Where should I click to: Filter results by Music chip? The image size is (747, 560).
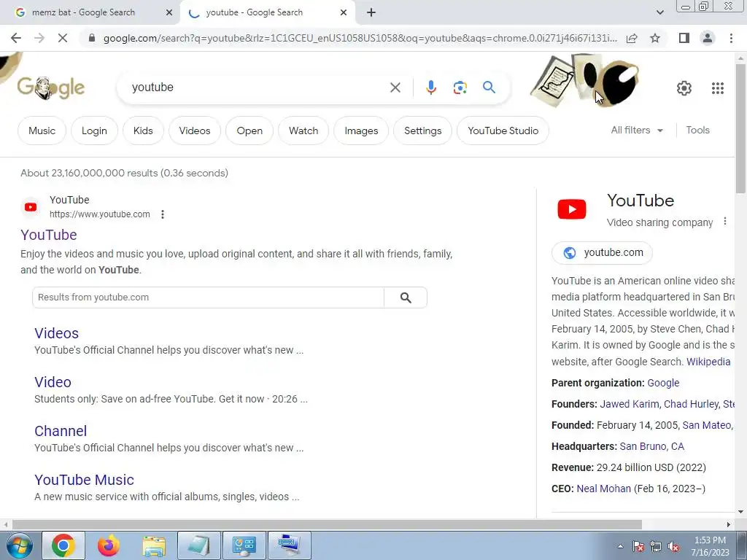click(x=42, y=131)
